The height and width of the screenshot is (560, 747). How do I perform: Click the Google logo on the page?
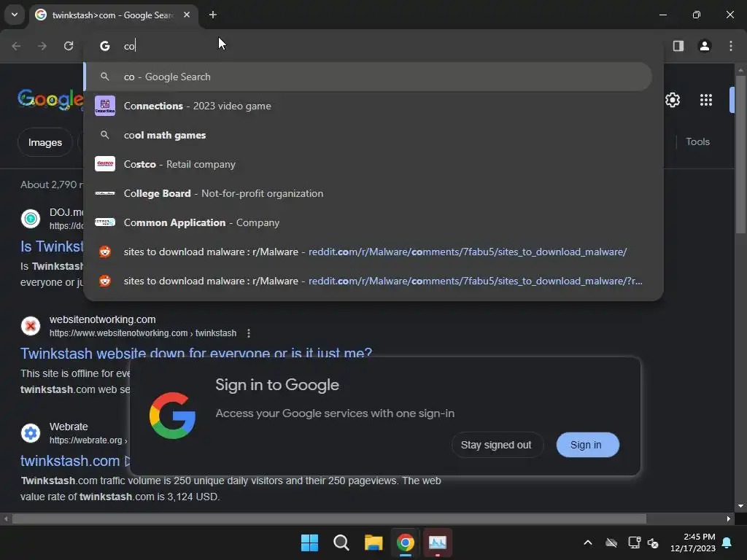click(x=50, y=99)
